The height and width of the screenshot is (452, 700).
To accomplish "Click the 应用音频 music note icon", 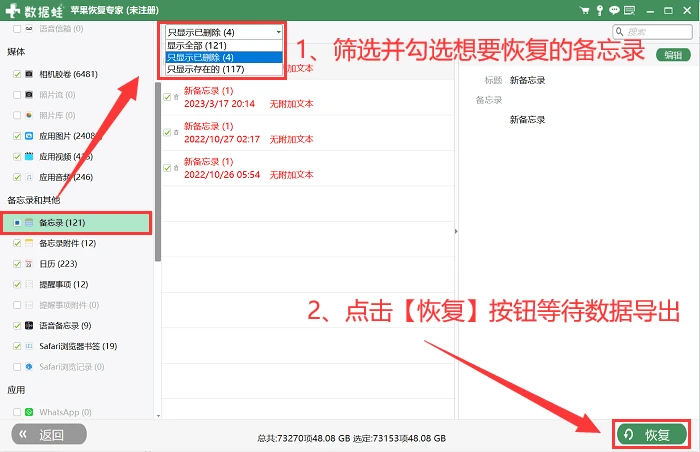I will (29, 177).
